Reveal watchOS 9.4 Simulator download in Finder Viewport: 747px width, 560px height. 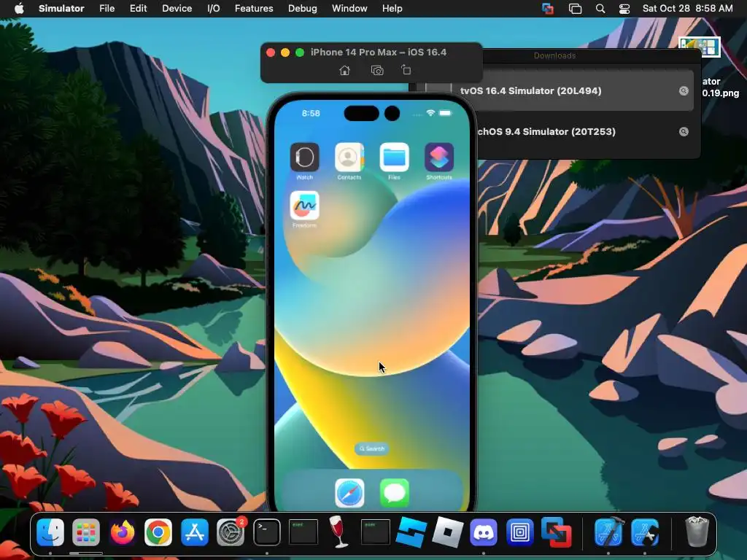684,131
